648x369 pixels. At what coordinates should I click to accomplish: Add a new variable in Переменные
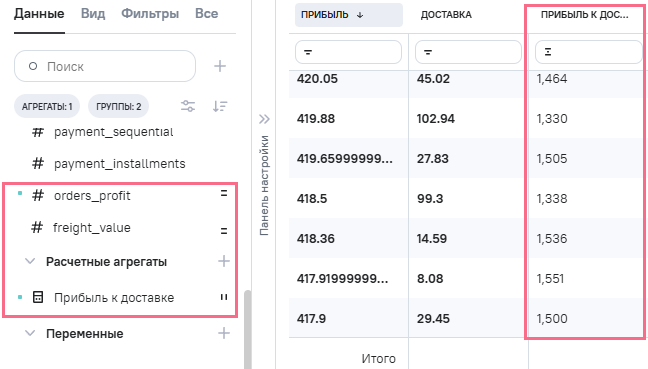tap(224, 333)
